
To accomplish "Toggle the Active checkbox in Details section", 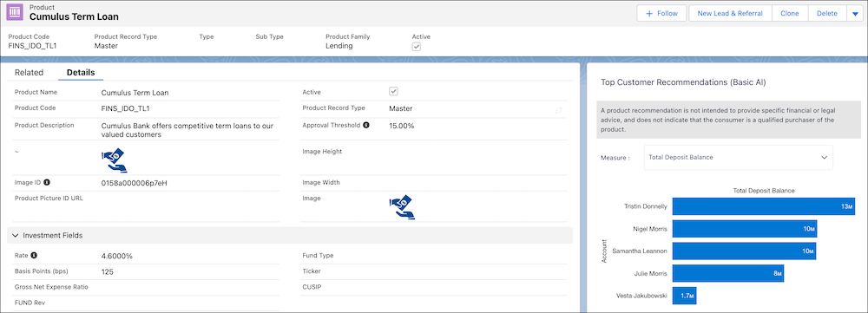I will 393,91.
